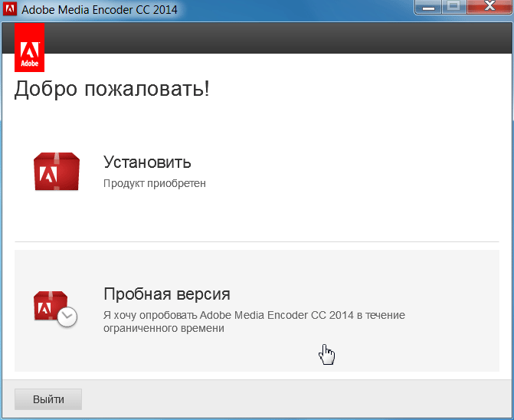Close the installer window
Viewport: 514px width, 420px height.
pyautogui.click(x=489, y=7)
